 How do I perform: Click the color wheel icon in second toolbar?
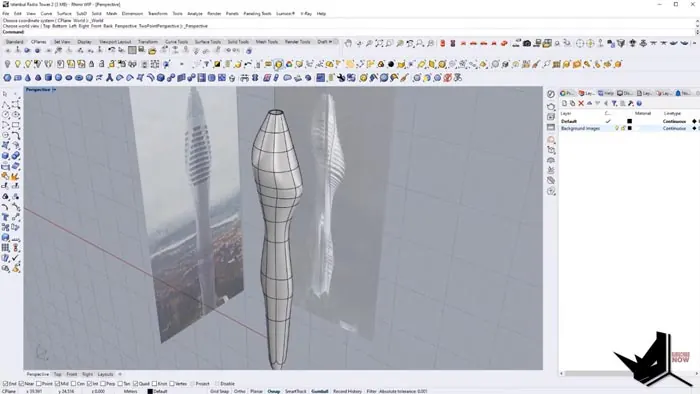pyautogui.click(x=289, y=64)
